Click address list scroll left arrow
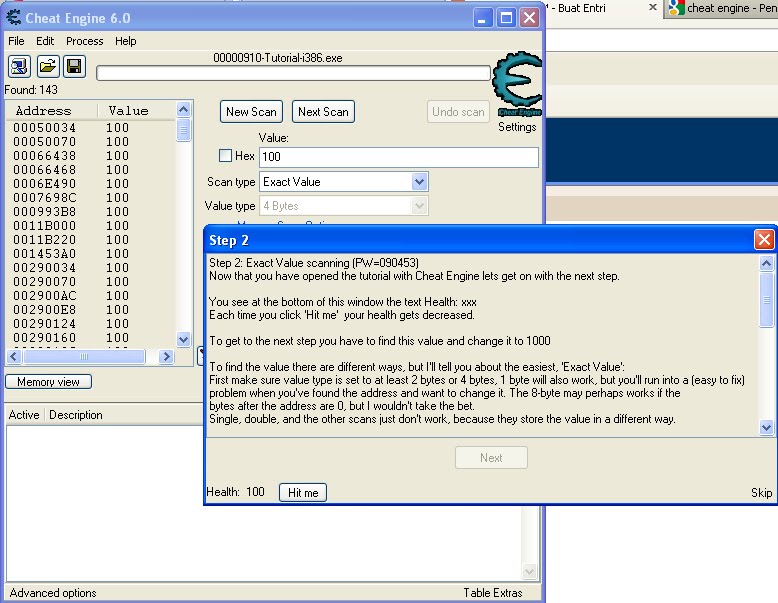The height and width of the screenshot is (603, 778). tap(14, 356)
